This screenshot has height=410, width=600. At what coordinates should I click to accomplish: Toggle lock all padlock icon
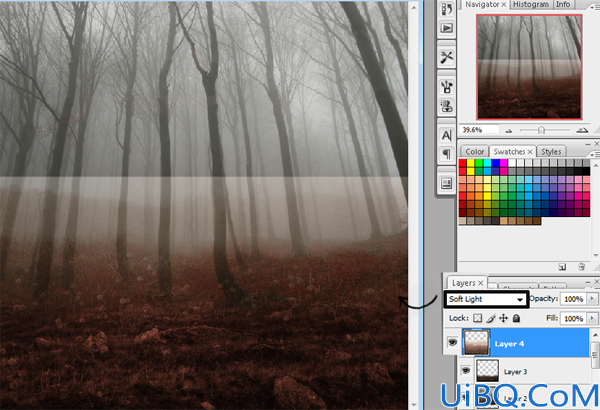click(x=516, y=318)
